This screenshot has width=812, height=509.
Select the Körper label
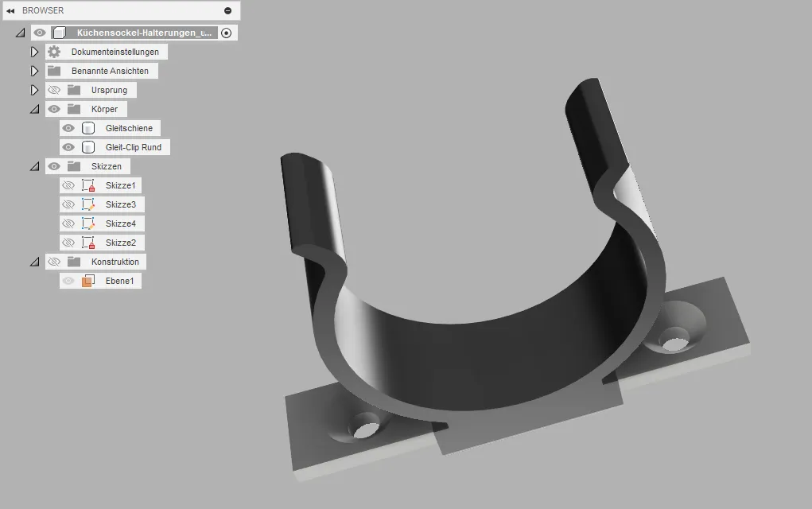click(x=105, y=109)
